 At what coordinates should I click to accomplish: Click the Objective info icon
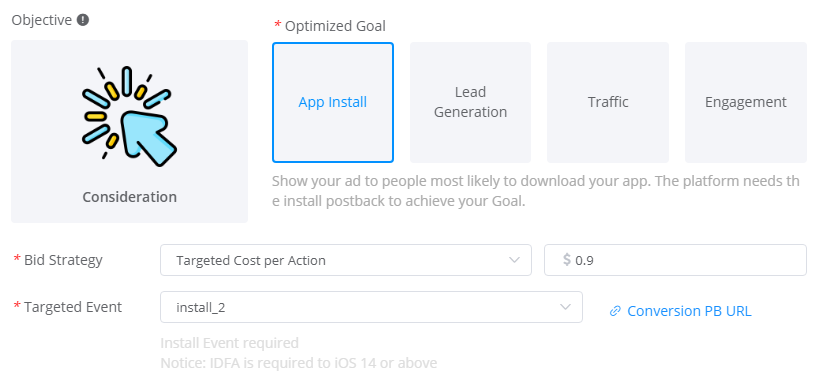tap(83, 20)
